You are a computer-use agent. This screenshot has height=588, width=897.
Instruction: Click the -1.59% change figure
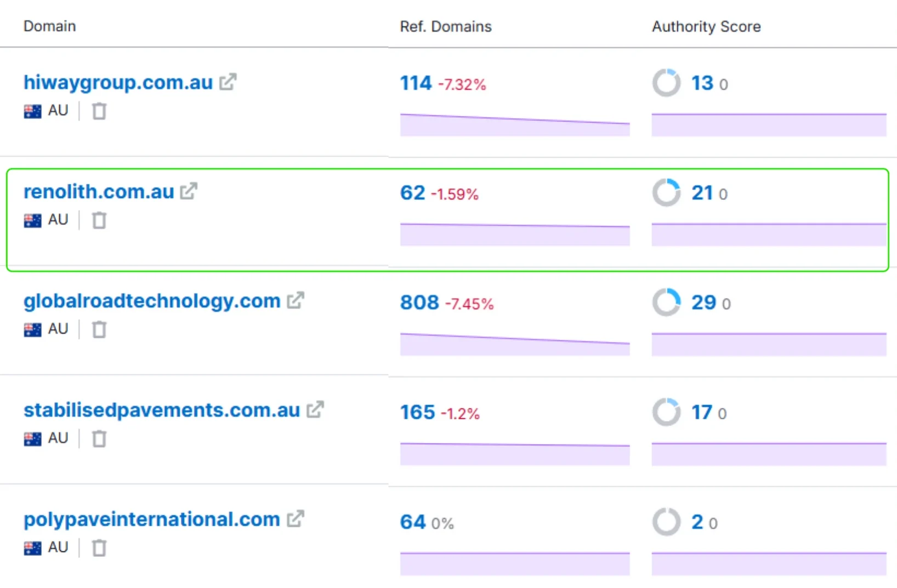click(x=455, y=194)
